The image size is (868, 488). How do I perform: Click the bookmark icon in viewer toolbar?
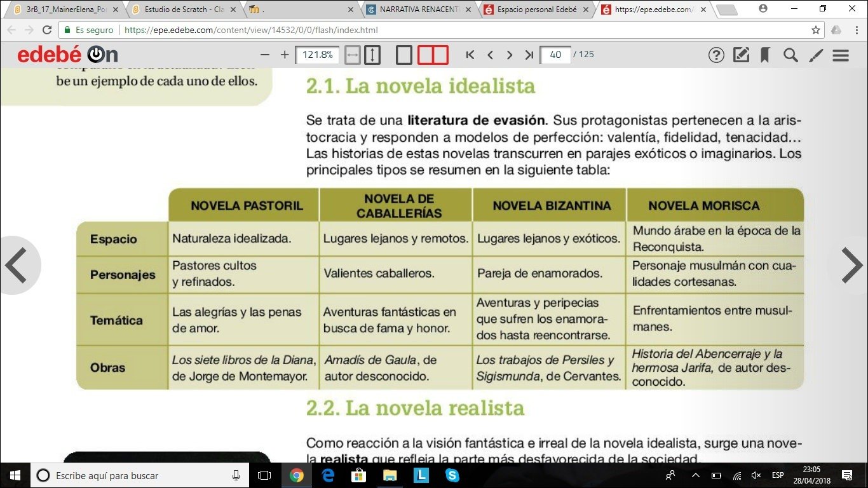click(765, 55)
